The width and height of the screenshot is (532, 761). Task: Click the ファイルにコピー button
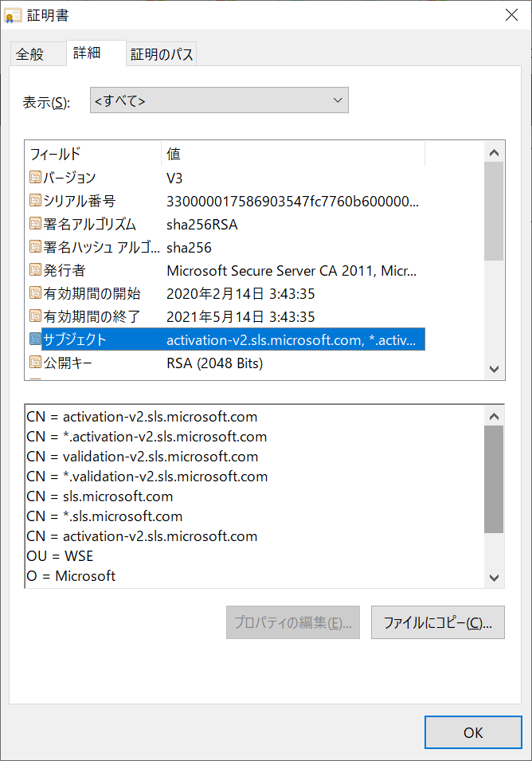pos(437,622)
